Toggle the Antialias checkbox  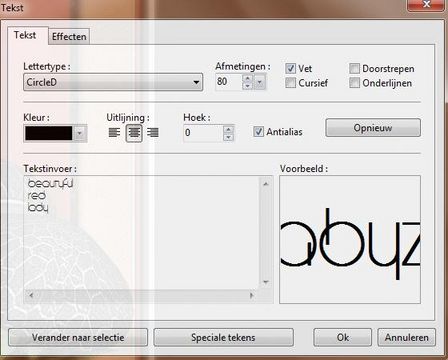(x=258, y=132)
